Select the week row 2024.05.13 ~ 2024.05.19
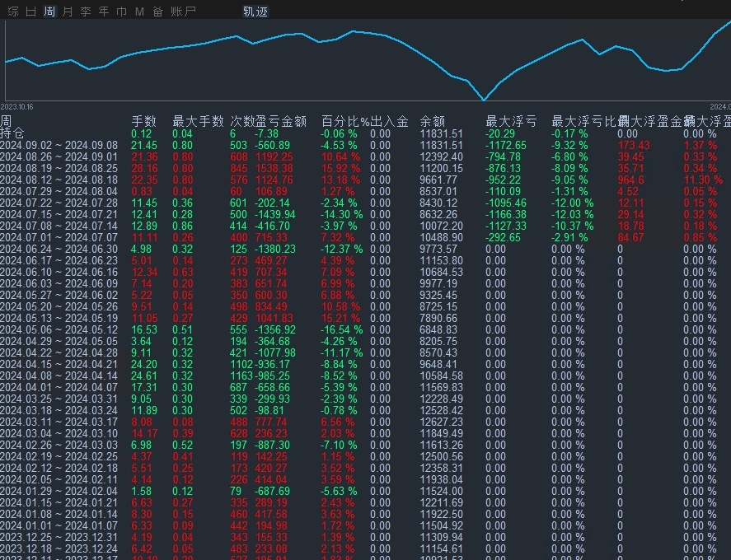This screenshot has height=560, width=731. (x=366, y=318)
